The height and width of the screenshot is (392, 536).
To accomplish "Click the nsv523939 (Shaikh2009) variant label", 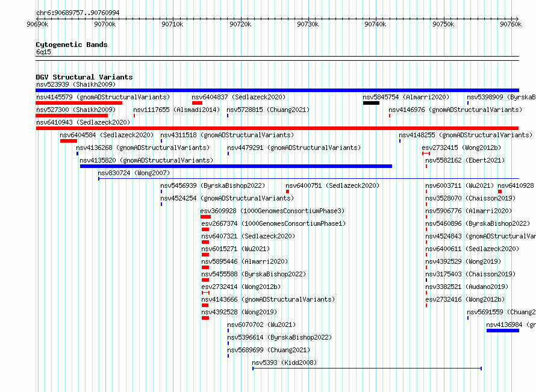I will coord(76,84).
